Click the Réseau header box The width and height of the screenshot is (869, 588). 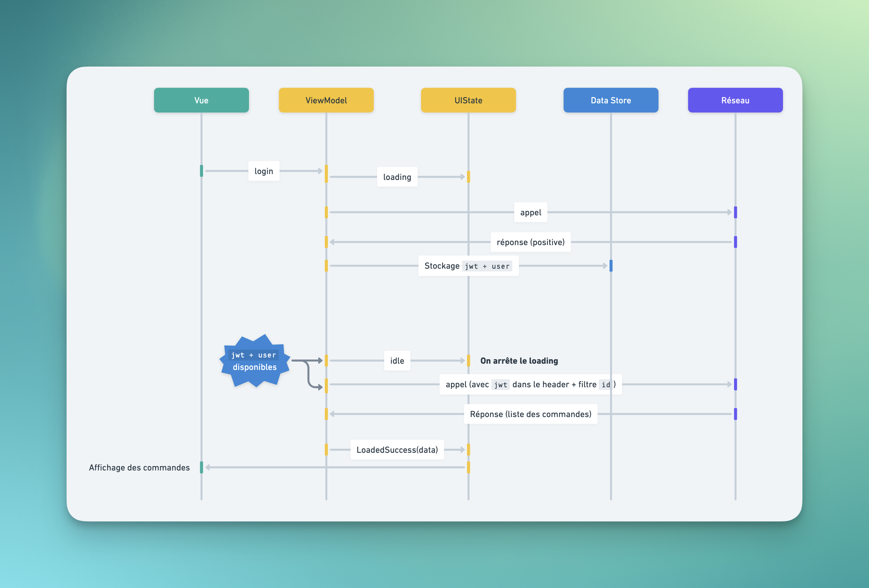point(735,100)
